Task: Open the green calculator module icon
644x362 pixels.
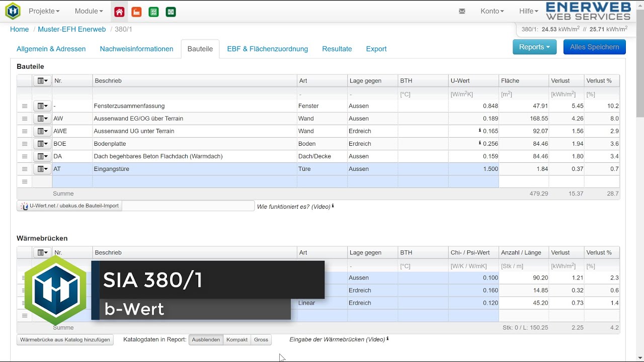Action: [x=154, y=12]
